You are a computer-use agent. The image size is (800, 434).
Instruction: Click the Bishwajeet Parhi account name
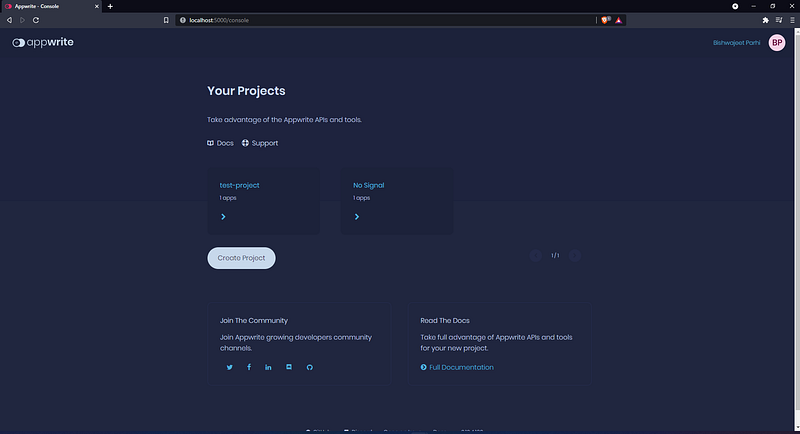tap(736, 43)
